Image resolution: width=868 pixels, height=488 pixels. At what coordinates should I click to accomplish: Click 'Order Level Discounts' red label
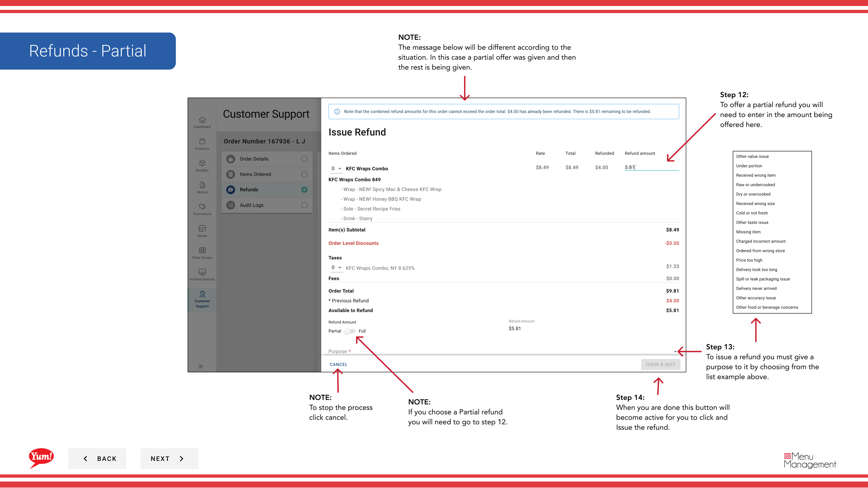354,243
